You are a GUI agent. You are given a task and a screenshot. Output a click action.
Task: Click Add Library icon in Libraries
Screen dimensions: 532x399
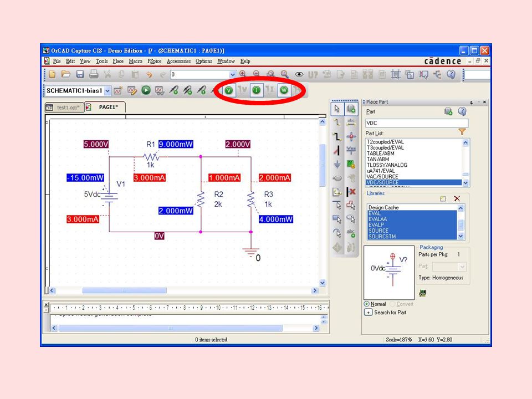click(x=443, y=198)
